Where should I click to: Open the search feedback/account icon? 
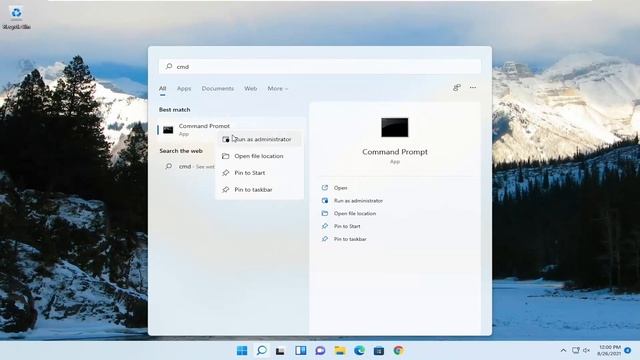pos(457,87)
